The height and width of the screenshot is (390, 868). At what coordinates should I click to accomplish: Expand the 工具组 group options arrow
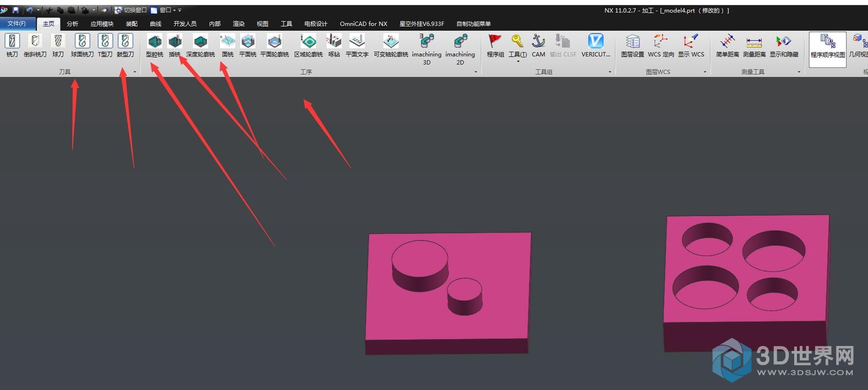(610, 72)
